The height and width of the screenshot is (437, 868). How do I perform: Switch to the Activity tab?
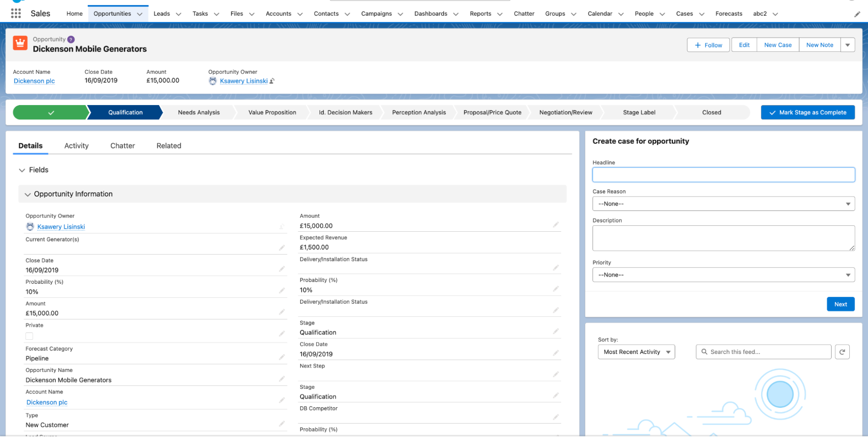76,146
